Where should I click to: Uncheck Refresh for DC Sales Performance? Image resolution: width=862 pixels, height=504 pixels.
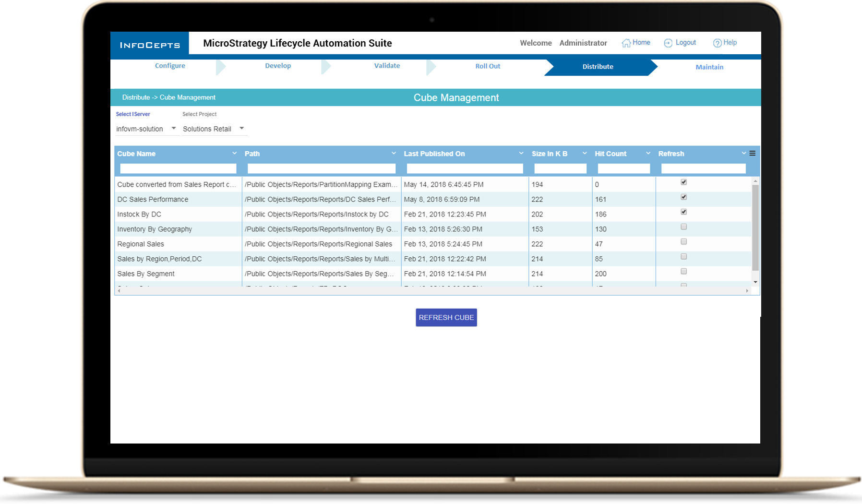click(683, 197)
